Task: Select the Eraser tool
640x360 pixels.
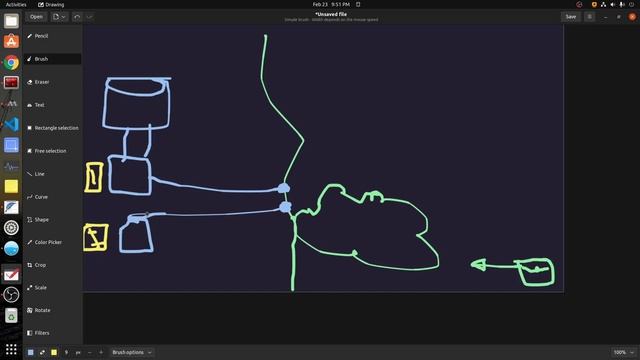Action: coord(52,82)
